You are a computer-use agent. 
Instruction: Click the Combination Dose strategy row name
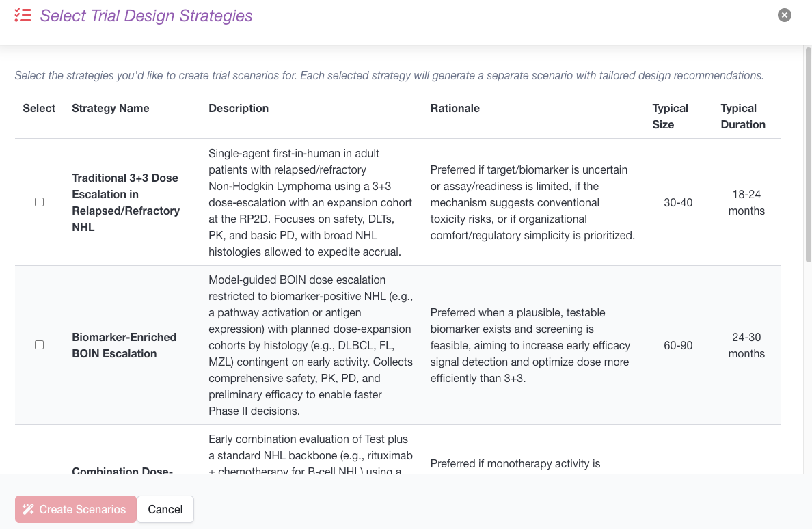pos(122,470)
